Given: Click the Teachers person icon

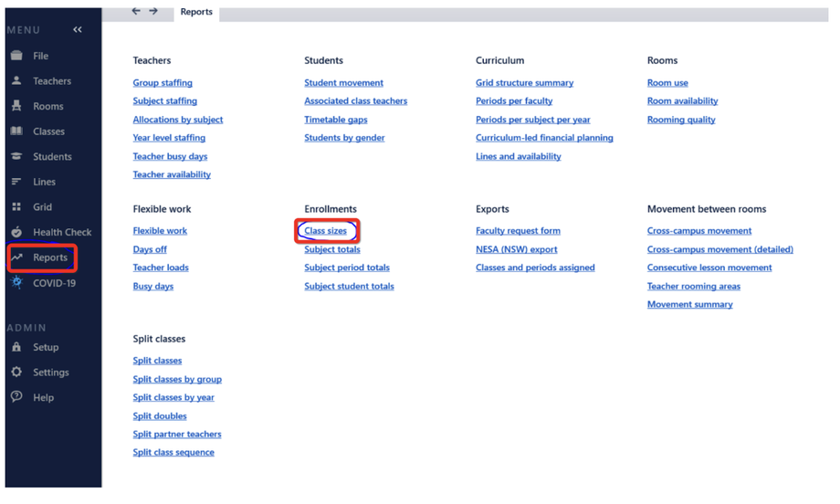Looking at the screenshot, I should [x=16, y=81].
